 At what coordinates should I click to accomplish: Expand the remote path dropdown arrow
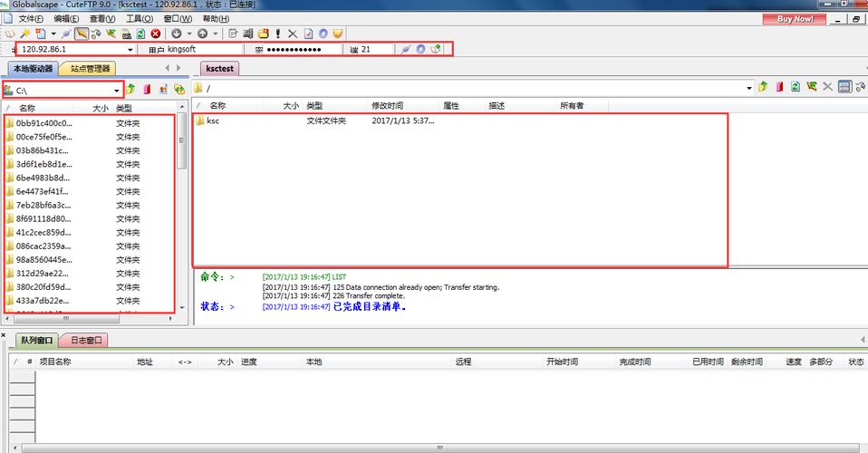pyautogui.click(x=748, y=88)
